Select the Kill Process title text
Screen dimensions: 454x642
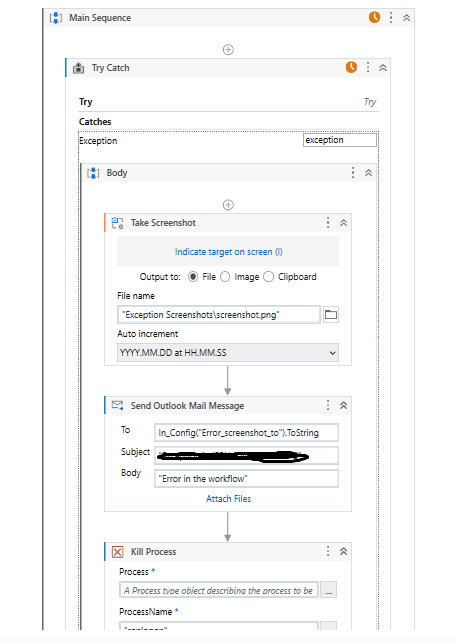point(154,552)
